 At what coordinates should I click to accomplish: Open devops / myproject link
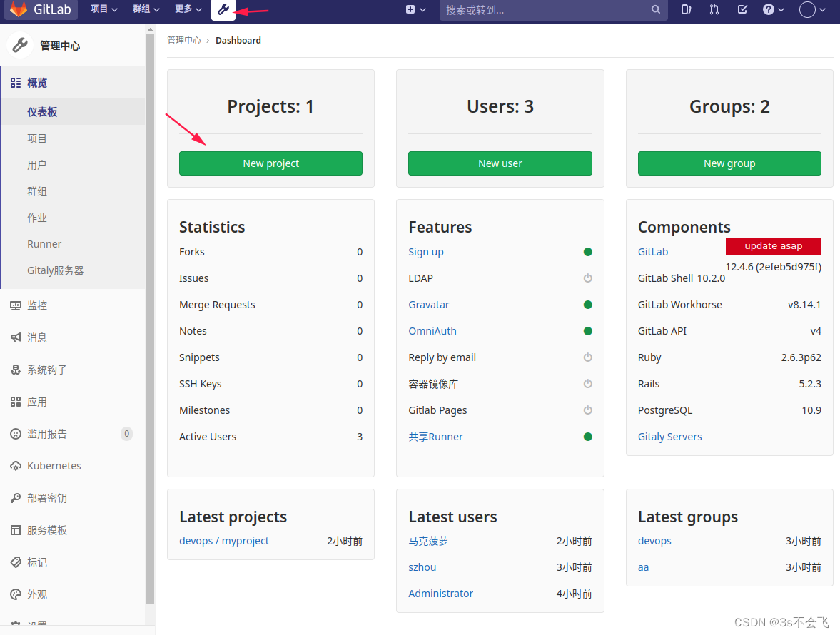click(x=224, y=541)
